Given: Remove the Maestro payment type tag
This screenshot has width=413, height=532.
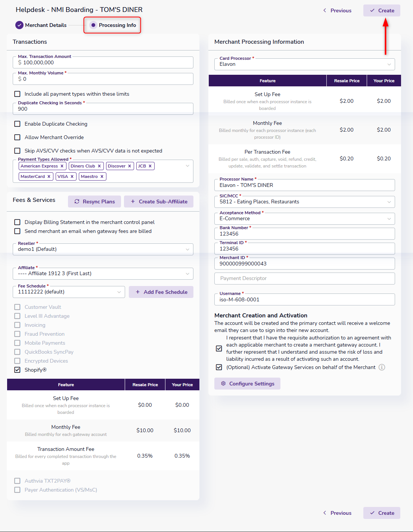Looking at the screenshot, I should click(102, 176).
